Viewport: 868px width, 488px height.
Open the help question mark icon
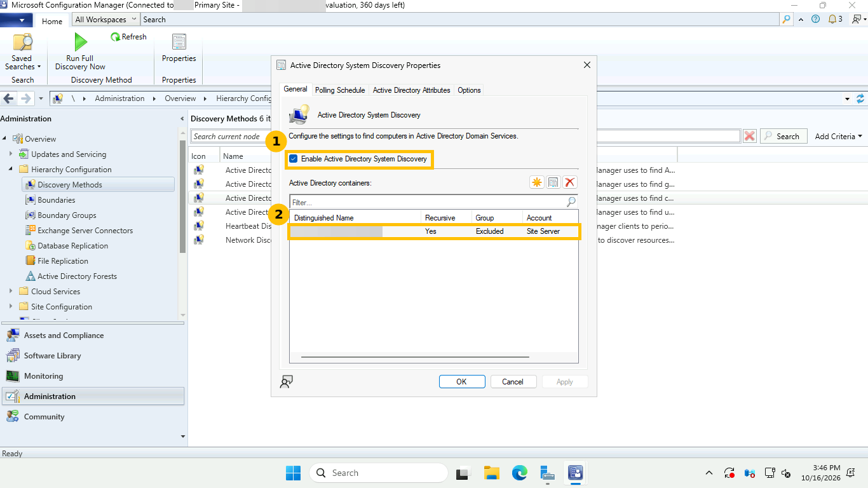coord(816,19)
